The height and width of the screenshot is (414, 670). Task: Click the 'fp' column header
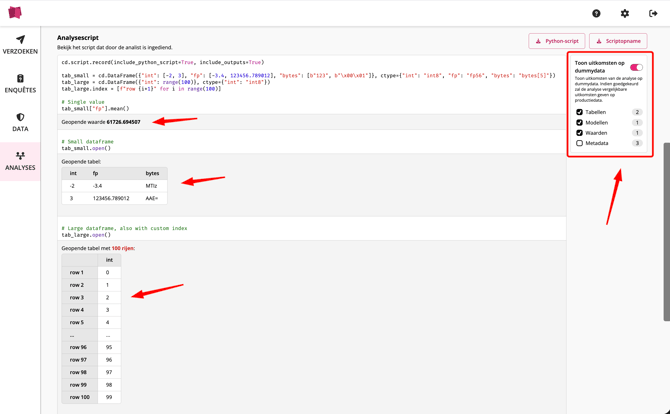(x=96, y=173)
